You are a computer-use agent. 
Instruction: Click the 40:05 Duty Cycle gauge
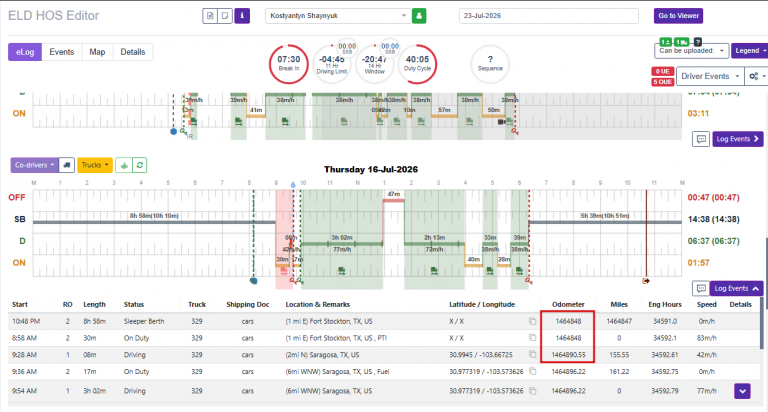tap(417, 64)
